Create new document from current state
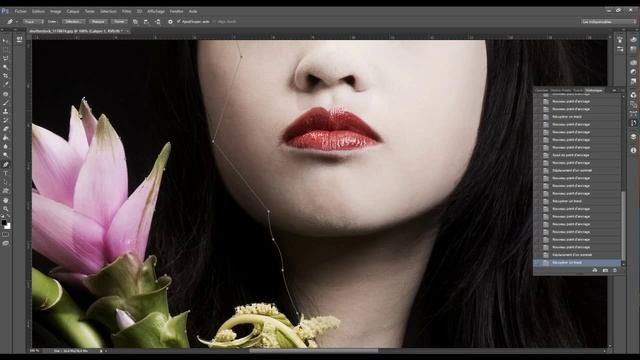640x360 pixels. (595, 270)
